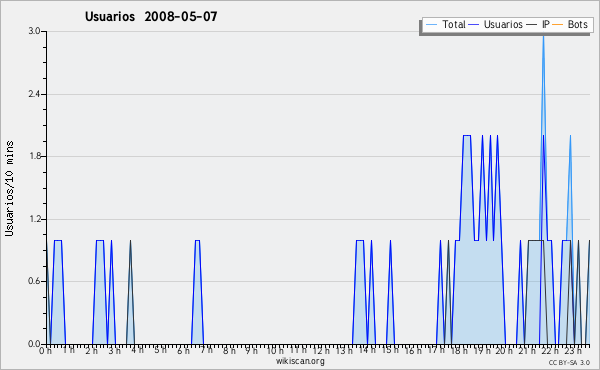Click the y-axis value 1.2

point(34,219)
